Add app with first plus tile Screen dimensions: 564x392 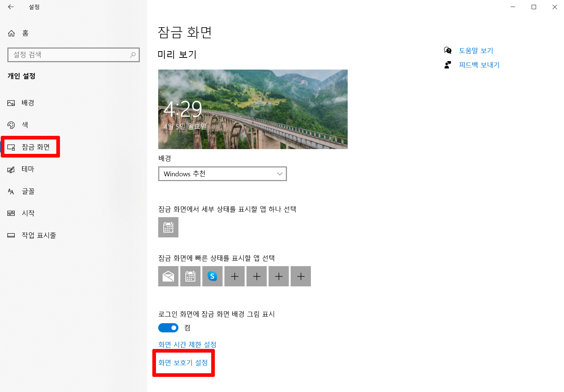coord(234,276)
